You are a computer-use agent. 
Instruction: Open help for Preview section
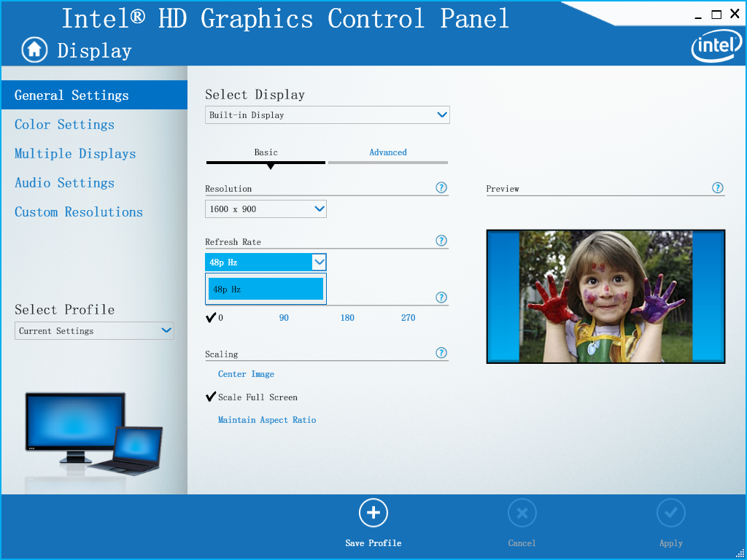(718, 187)
